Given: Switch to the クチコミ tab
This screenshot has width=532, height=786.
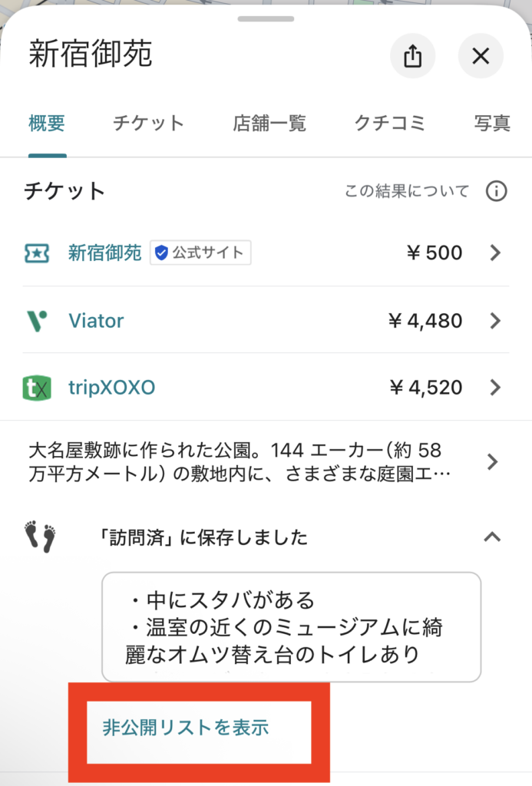Looking at the screenshot, I should [x=390, y=124].
